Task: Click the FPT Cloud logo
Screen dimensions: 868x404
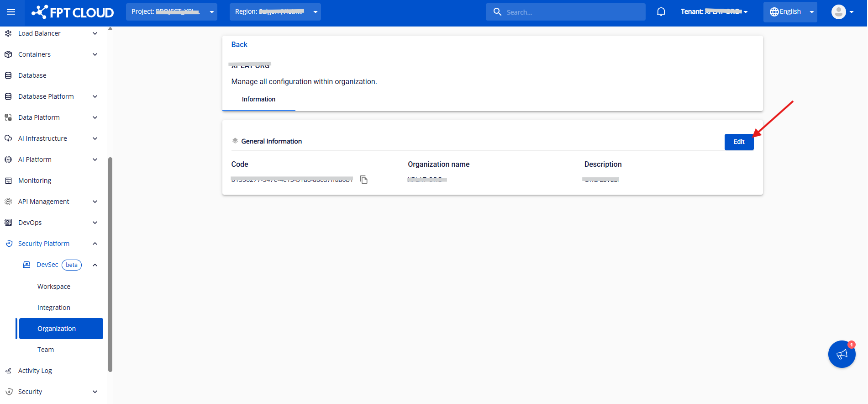Action: click(x=73, y=12)
